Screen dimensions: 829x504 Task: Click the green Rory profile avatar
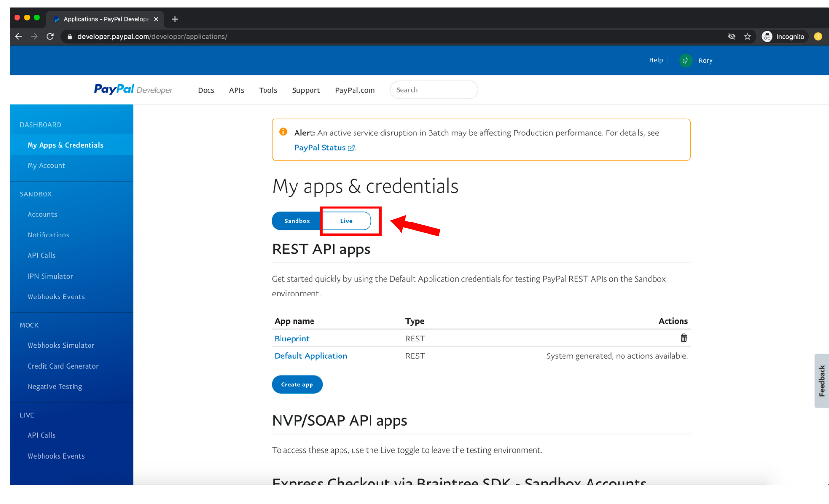coord(685,60)
